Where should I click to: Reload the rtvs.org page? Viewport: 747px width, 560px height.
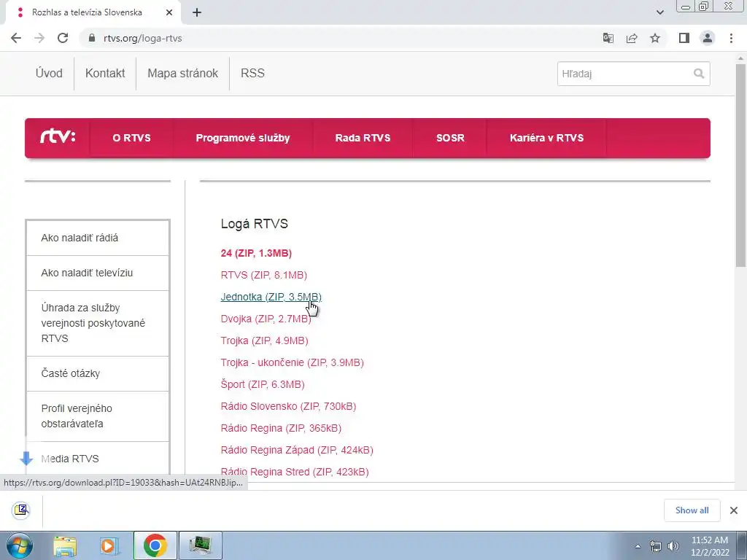pyautogui.click(x=63, y=38)
